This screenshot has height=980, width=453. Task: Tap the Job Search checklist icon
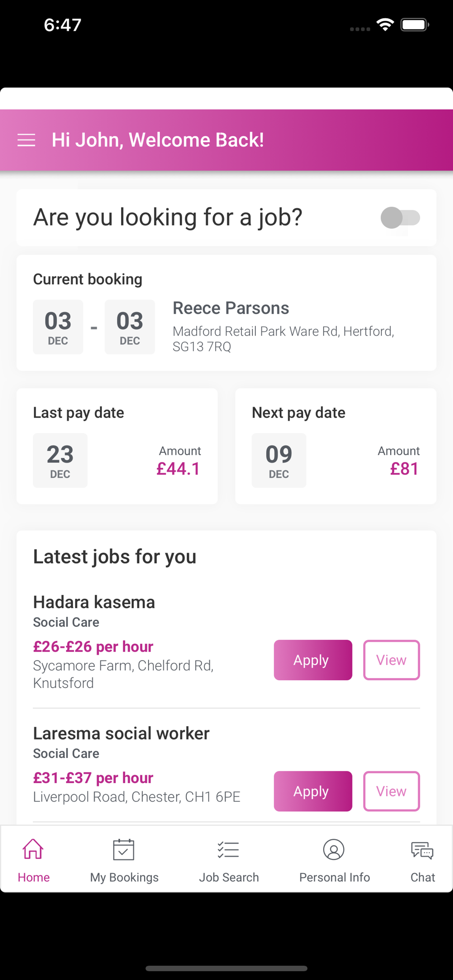(228, 849)
